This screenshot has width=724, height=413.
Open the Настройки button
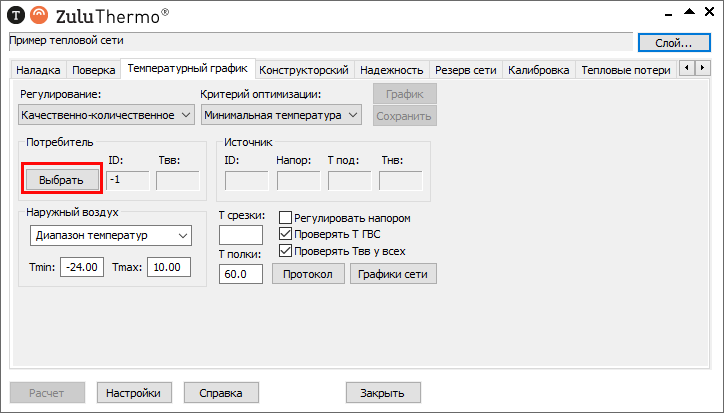click(134, 393)
